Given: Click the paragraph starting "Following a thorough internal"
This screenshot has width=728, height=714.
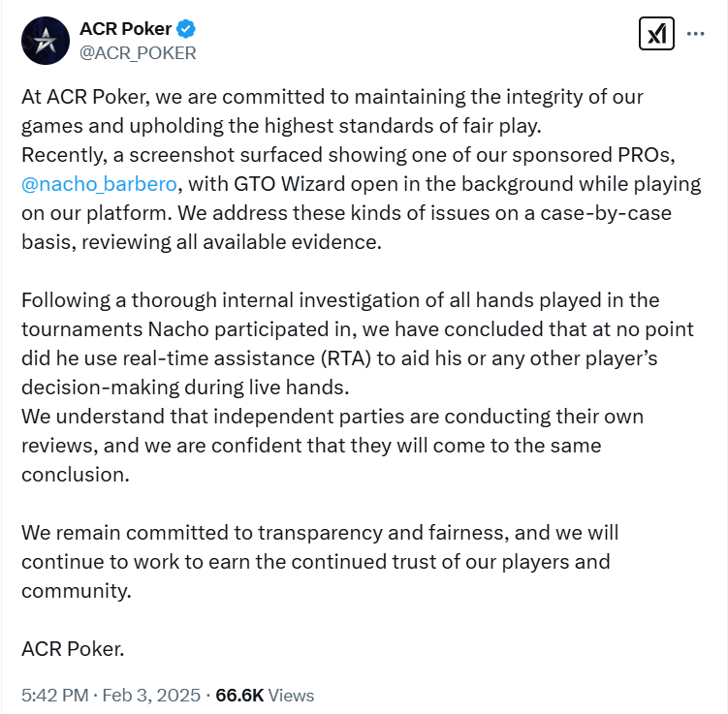Looking at the screenshot, I should click(358, 344).
